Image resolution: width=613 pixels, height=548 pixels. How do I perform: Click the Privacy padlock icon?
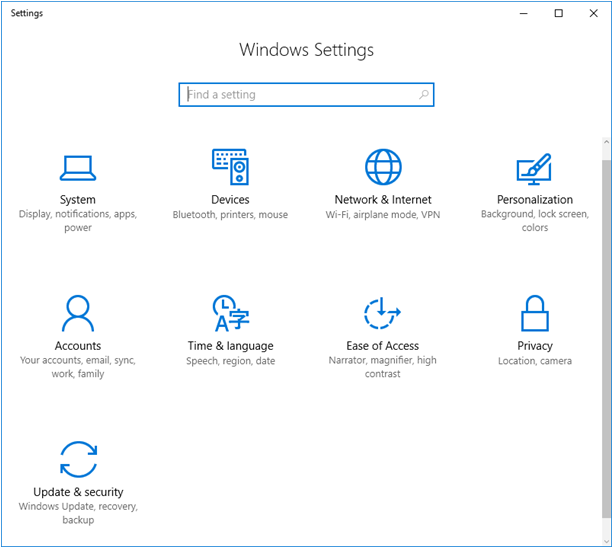tap(535, 314)
